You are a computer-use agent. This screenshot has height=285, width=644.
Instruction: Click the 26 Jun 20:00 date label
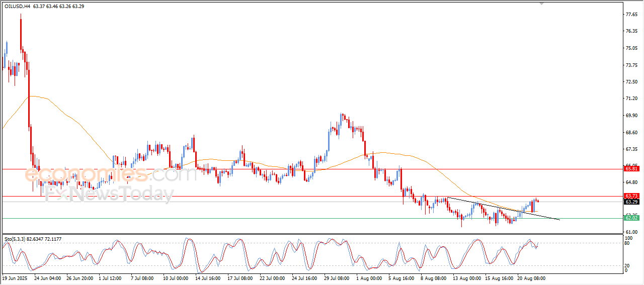tap(79, 278)
